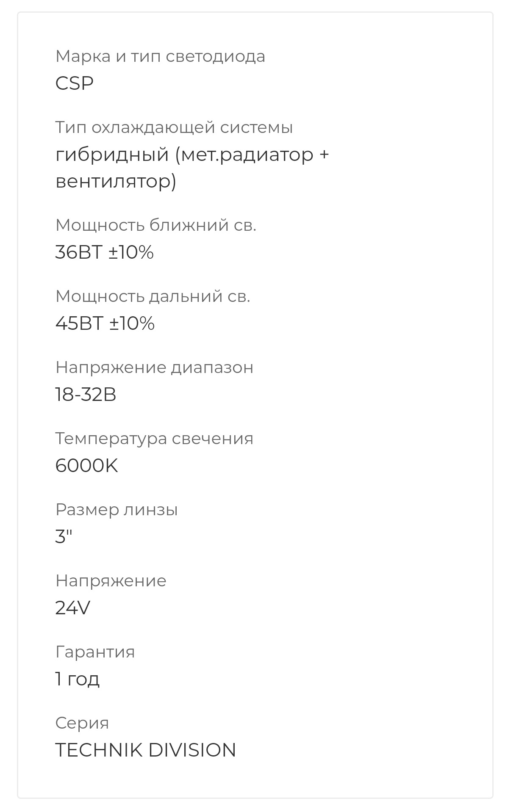Click the 'Марка и тип светодиода' label
This screenshot has width=508, height=812.
[x=160, y=57]
